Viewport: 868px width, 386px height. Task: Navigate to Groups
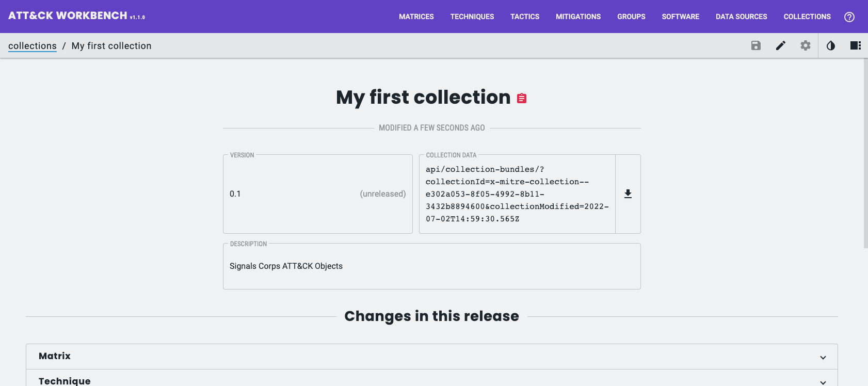(x=631, y=17)
